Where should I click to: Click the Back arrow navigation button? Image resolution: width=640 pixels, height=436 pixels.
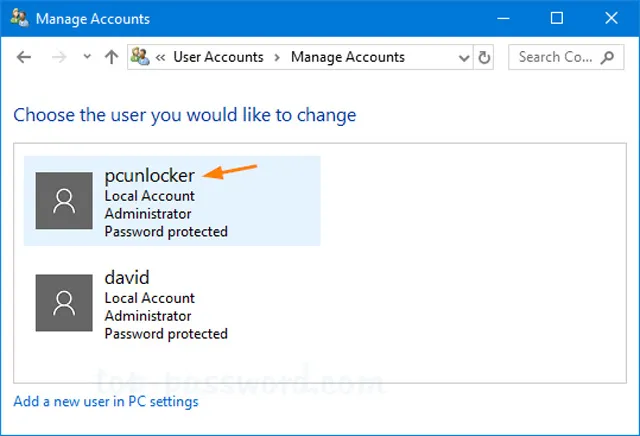coord(24,57)
